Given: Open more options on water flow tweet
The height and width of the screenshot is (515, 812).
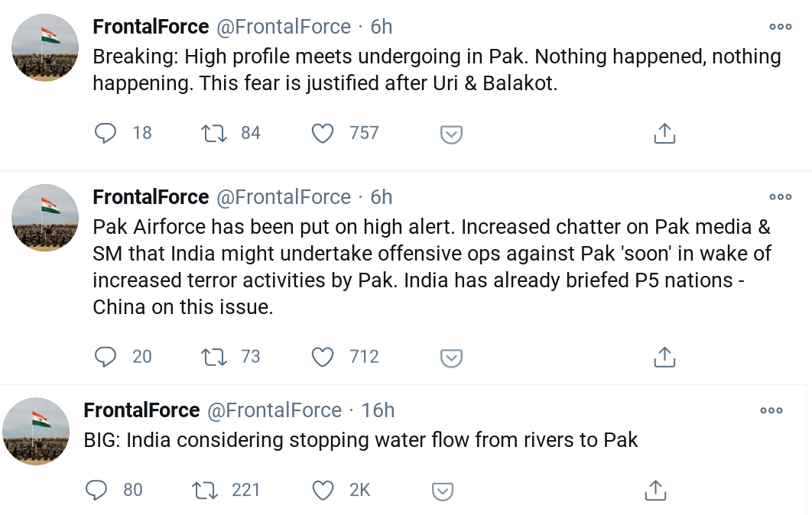Looking at the screenshot, I should click(771, 410).
